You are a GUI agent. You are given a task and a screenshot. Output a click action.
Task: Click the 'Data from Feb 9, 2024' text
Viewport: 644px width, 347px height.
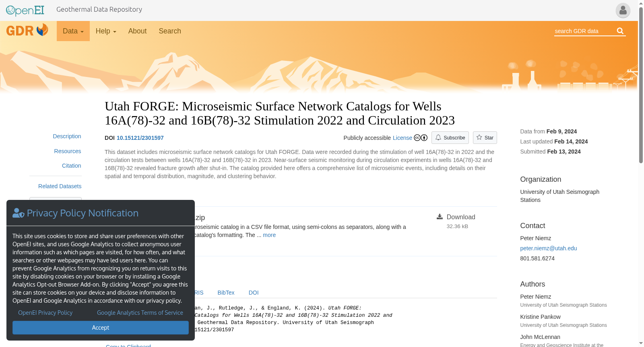pos(548,131)
